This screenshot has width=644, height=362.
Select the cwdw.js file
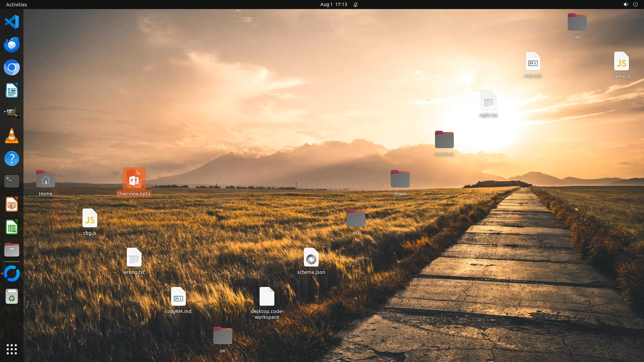coord(621,61)
